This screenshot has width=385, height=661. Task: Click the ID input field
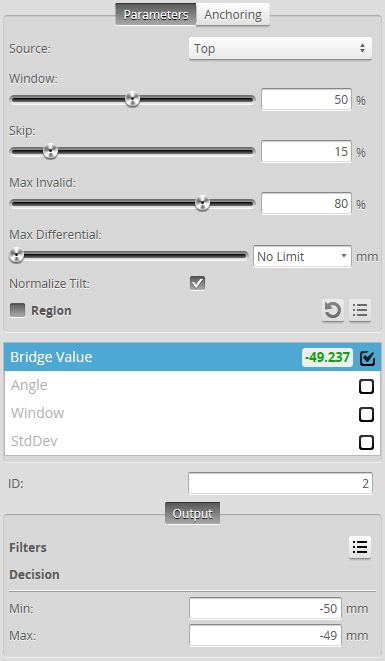[280, 483]
